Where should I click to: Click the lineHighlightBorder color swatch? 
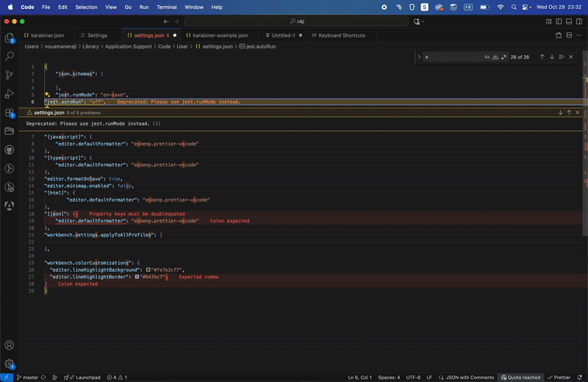(137, 277)
